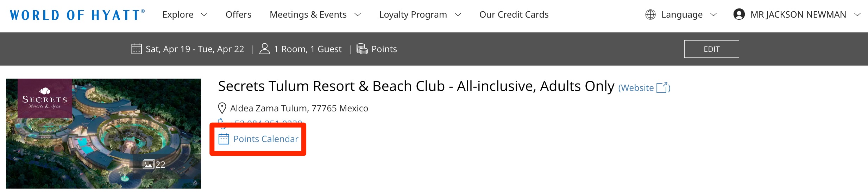Go to Offers page
Image resolution: width=868 pixels, height=196 pixels.
238,15
